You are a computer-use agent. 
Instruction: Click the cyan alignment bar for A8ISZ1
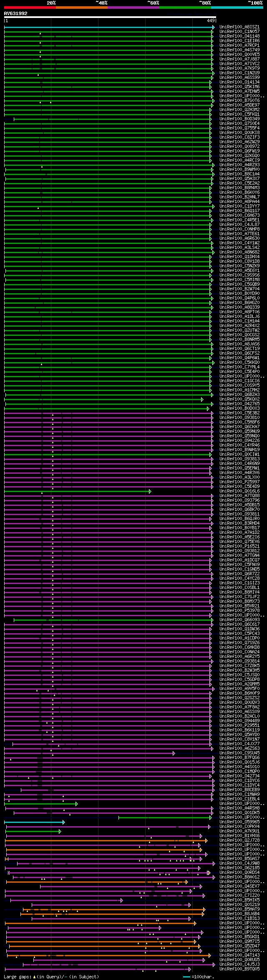point(108,27)
